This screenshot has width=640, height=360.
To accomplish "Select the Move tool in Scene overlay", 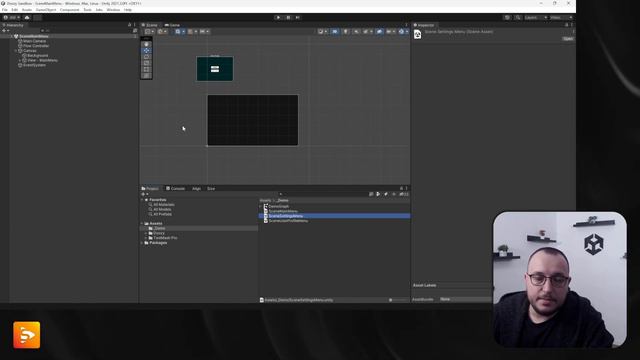I will tap(147, 51).
